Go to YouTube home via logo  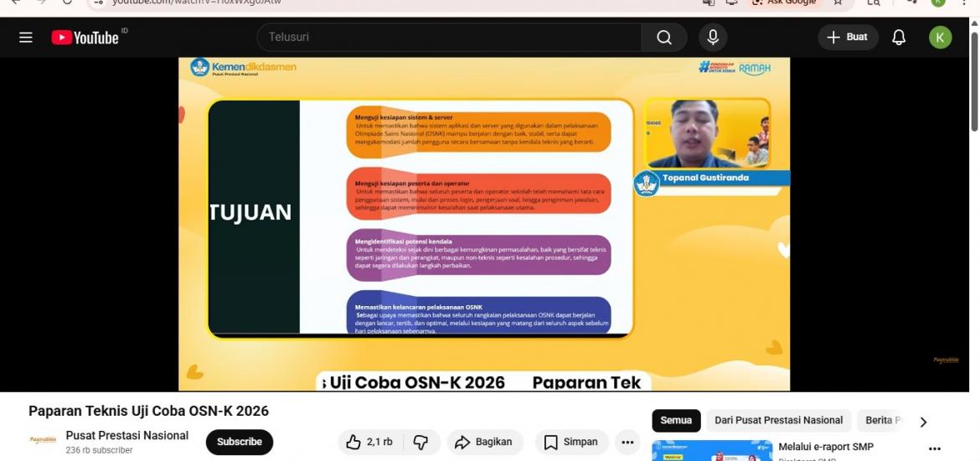point(85,38)
